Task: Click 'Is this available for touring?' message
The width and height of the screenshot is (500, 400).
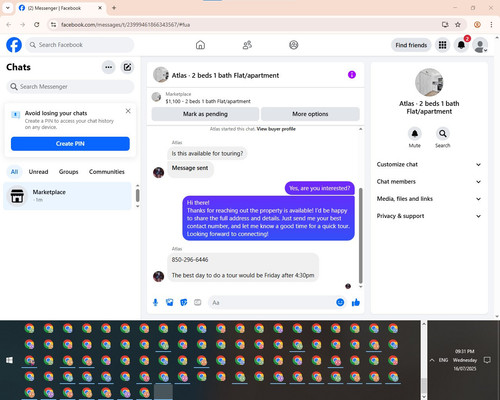Action: click(x=207, y=153)
